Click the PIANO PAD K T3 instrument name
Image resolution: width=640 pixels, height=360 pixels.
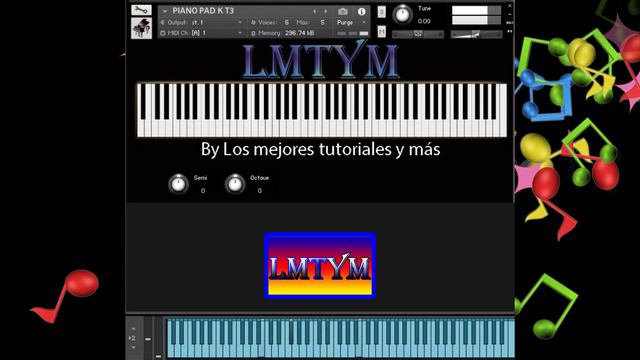[x=203, y=11]
